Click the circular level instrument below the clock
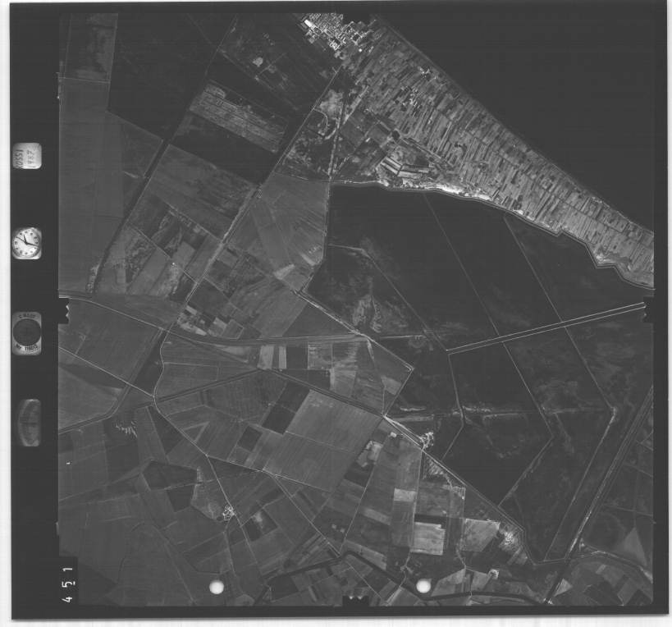Screen dimensions: 672x627 [27, 333]
